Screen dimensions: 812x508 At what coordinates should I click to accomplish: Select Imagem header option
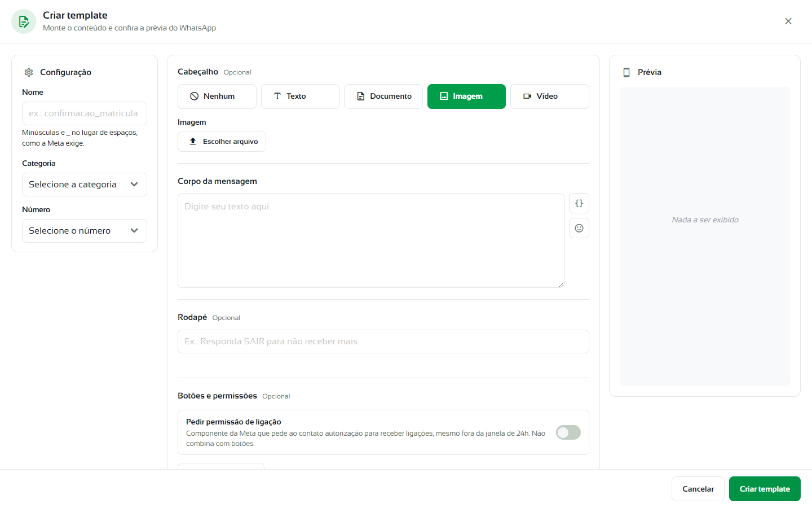(x=466, y=97)
